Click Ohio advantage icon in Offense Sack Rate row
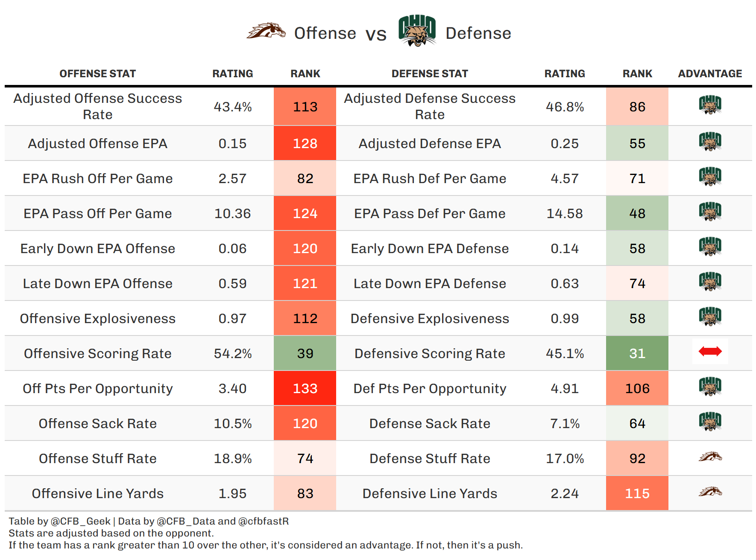 click(x=710, y=422)
